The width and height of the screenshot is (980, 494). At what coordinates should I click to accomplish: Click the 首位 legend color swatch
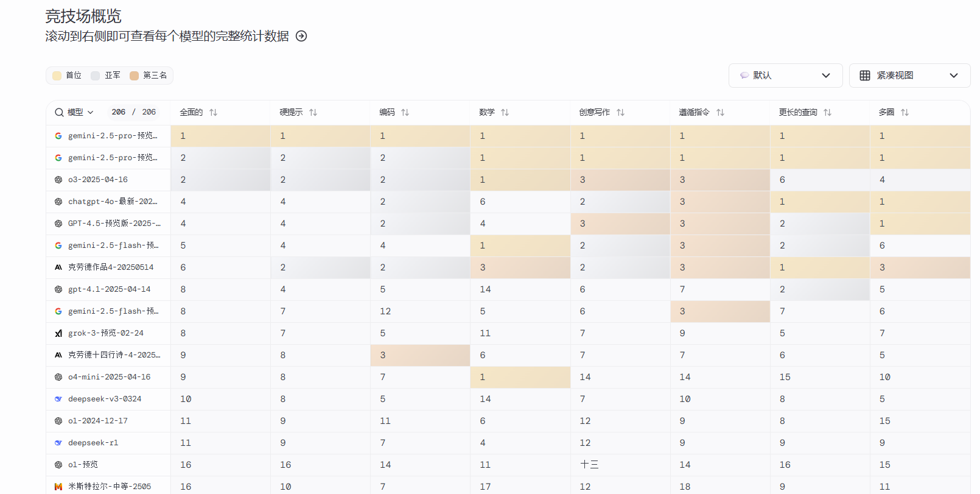pyautogui.click(x=57, y=76)
